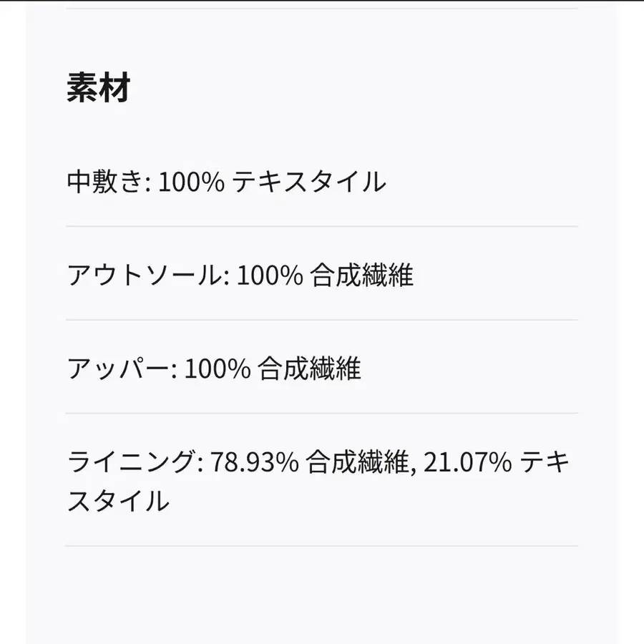Click the divider below the 中敷き row
Viewport: 644px width, 644px height.
click(321, 226)
